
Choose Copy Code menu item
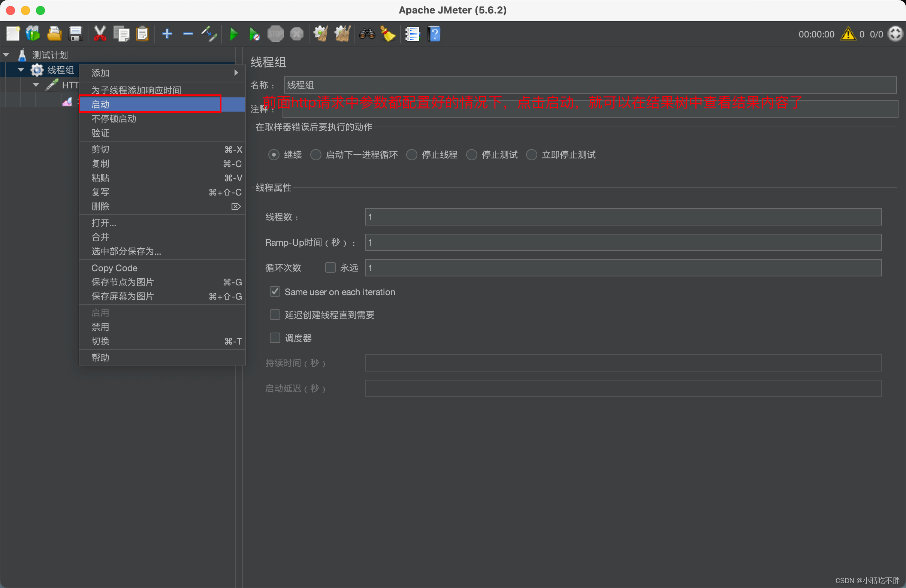162,268
